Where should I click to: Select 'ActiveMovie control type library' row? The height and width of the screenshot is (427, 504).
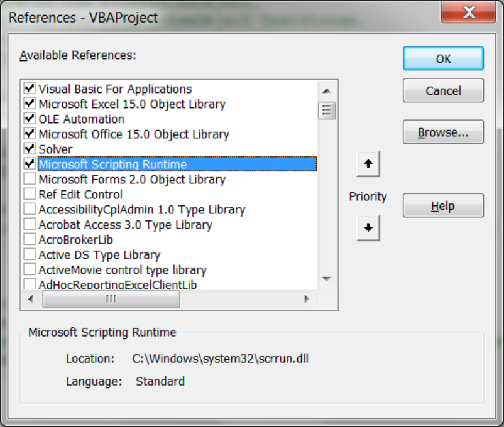click(x=177, y=270)
